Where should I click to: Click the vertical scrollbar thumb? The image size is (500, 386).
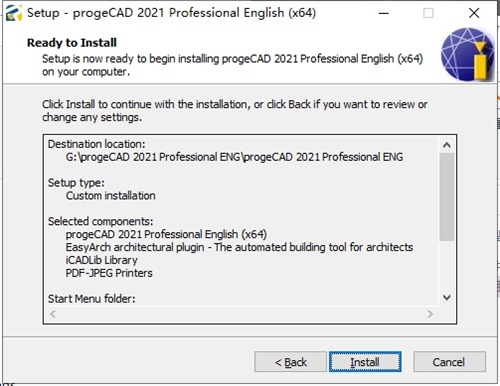pyautogui.click(x=447, y=197)
